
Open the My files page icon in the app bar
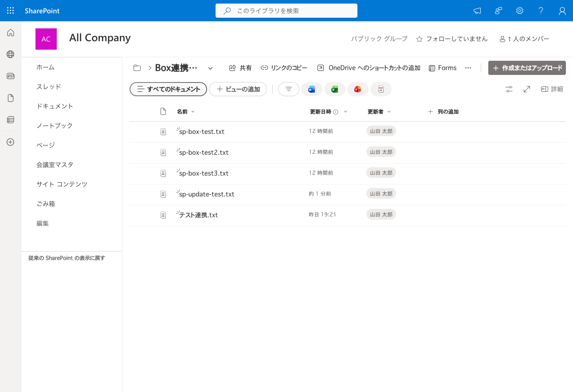(11, 98)
